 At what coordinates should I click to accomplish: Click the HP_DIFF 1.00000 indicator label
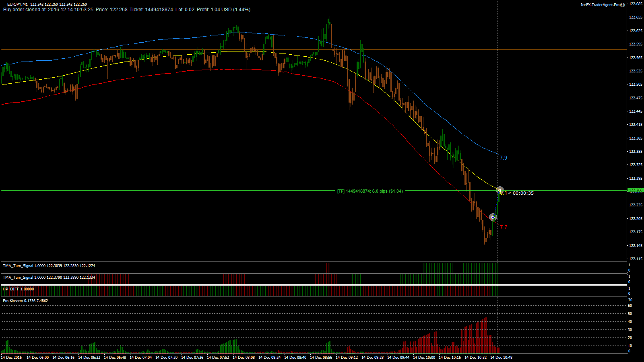pos(19,289)
